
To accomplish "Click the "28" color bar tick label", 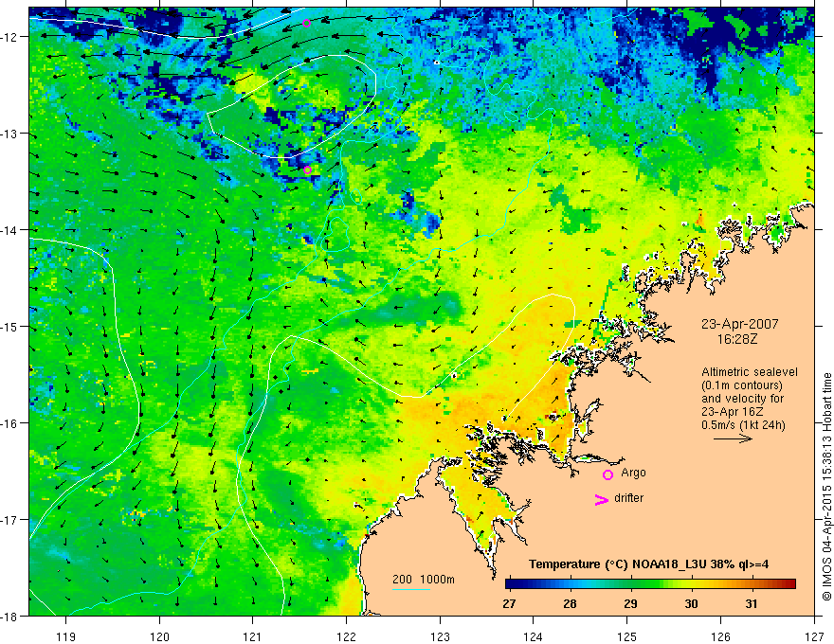I will click(570, 603).
